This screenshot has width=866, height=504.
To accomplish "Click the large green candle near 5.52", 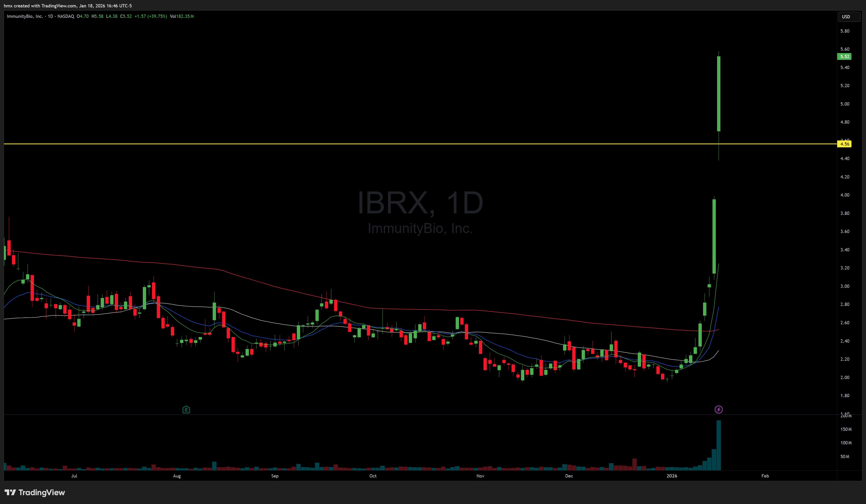I will point(719,94).
